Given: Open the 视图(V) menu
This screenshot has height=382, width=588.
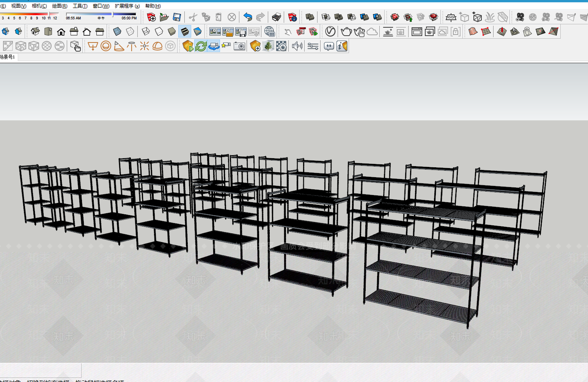Looking at the screenshot, I should [18, 6].
